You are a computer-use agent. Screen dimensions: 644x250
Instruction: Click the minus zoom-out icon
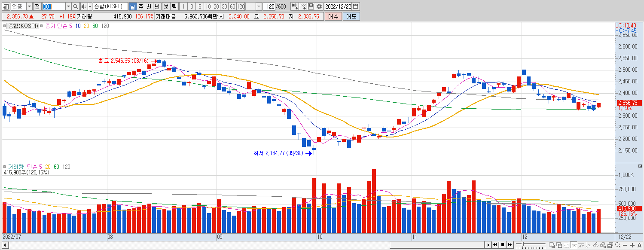tap(625, 245)
